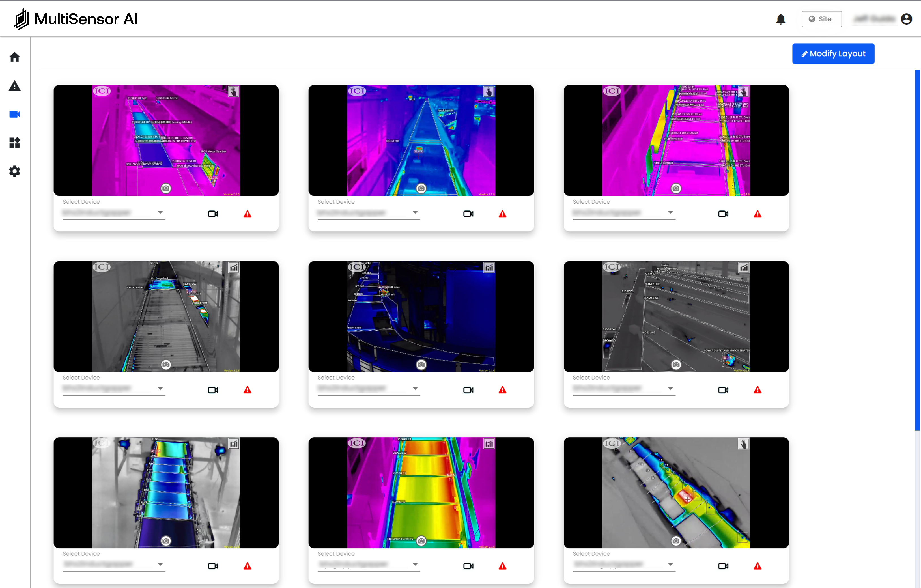
Task: Expand Select Device dropdown under center feed
Action: (415, 388)
